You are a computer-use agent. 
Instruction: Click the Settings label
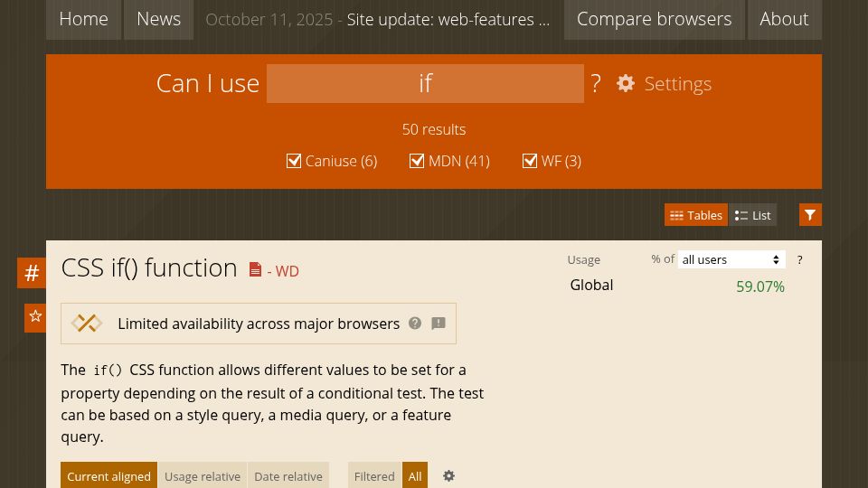coord(677,83)
